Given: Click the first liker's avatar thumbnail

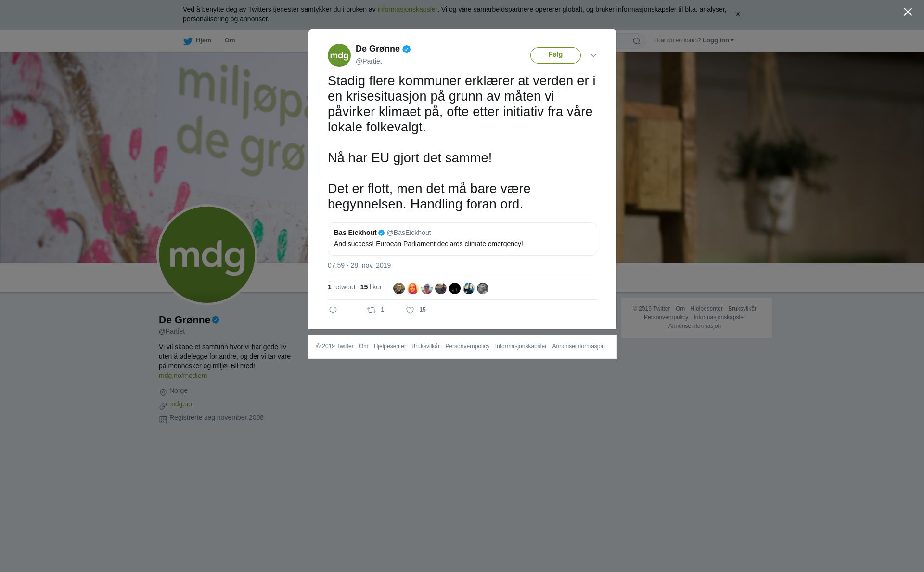Looking at the screenshot, I should pyautogui.click(x=399, y=288).
